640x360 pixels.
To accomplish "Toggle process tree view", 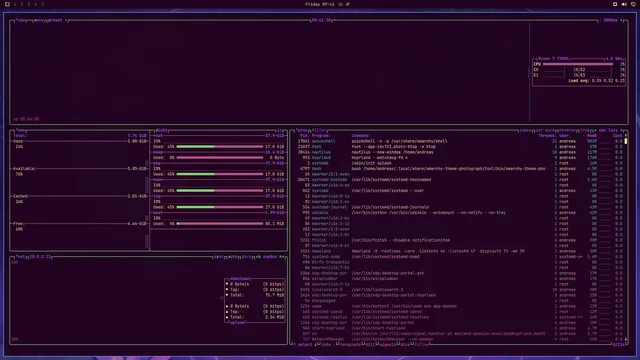I will [x=585, y=131].
